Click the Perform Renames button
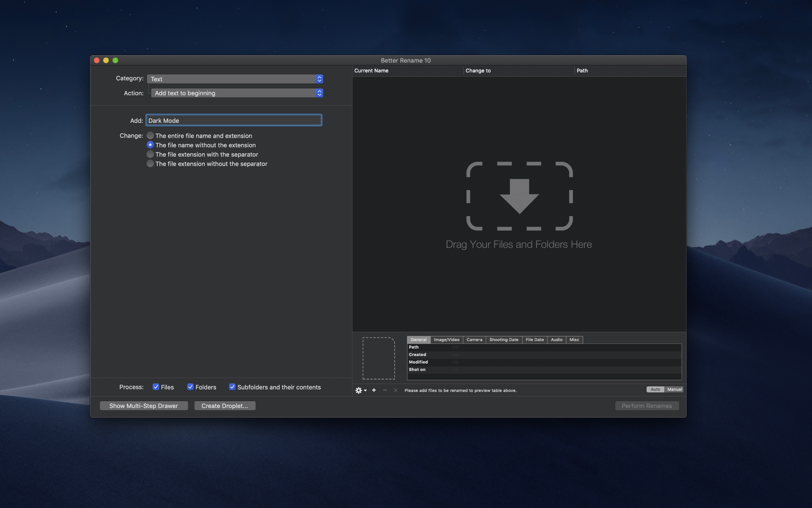 pyautogui.click(x=647, y=405)
